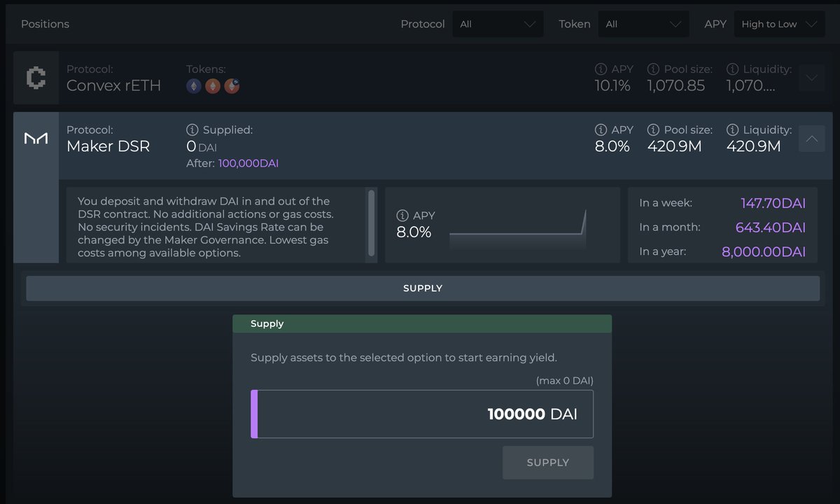Click the SUPPLY button below the amount field
Viewport: 840px width, 504px height.
[x=548, y=463]
